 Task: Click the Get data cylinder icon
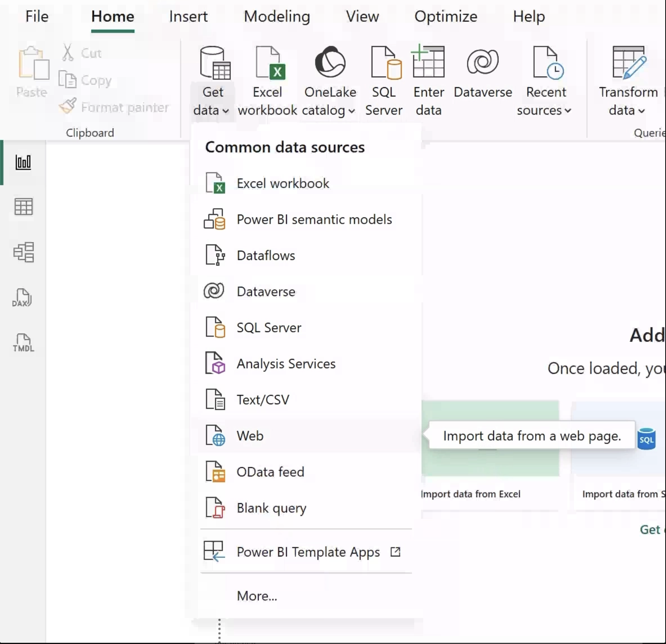pos(215,63)
